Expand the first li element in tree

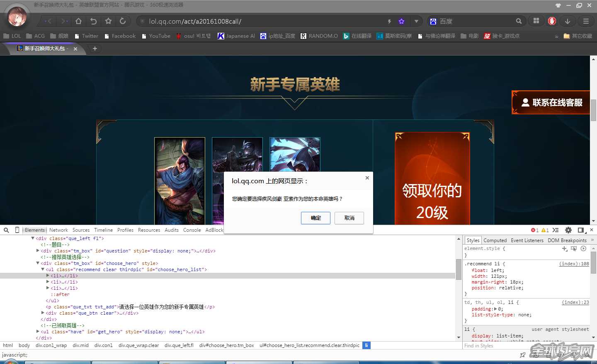click(48, 276)
